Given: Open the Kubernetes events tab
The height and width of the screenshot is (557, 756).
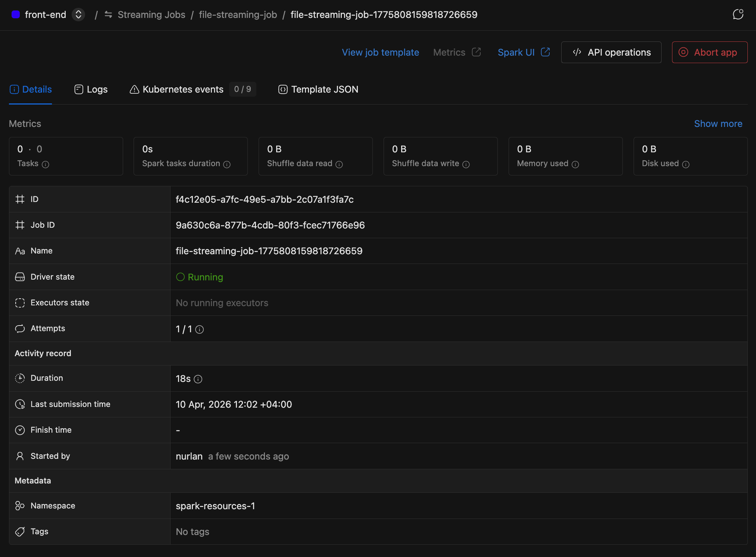Looking at the screenshot, I should pos(183,89).
